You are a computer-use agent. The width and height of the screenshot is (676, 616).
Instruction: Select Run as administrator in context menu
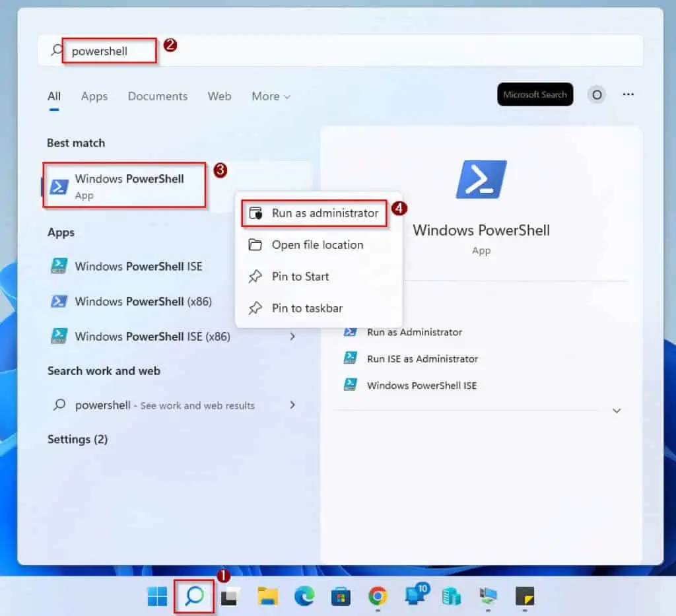[x=325, y=213]
